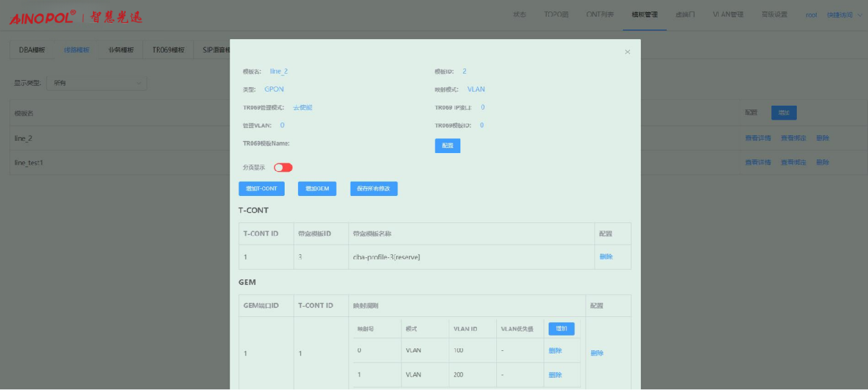Image resolution: width=868 pixels, height=390 pixels.
Task: Delete the VLAN 200 mapping rule
Action: (555, 375)
